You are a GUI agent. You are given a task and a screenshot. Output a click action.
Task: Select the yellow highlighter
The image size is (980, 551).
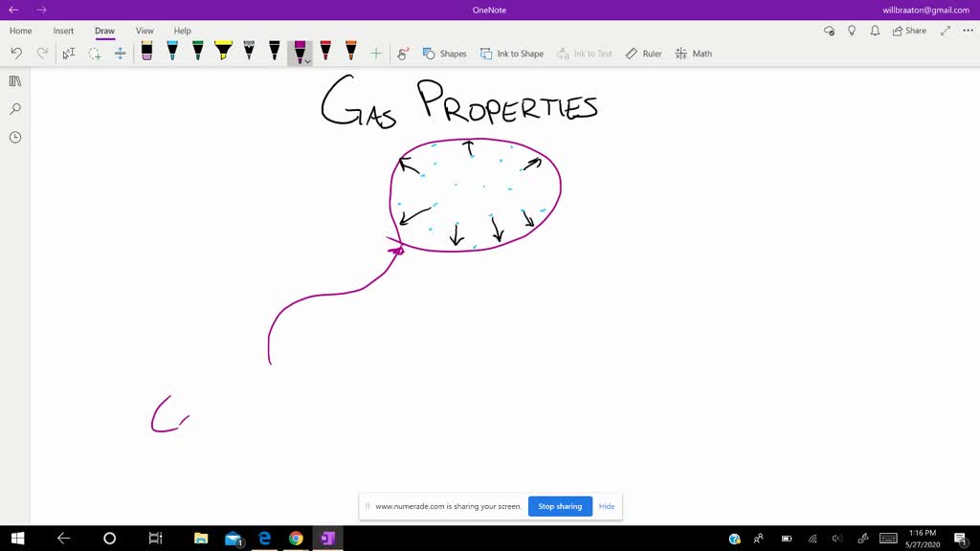point(223,52)
